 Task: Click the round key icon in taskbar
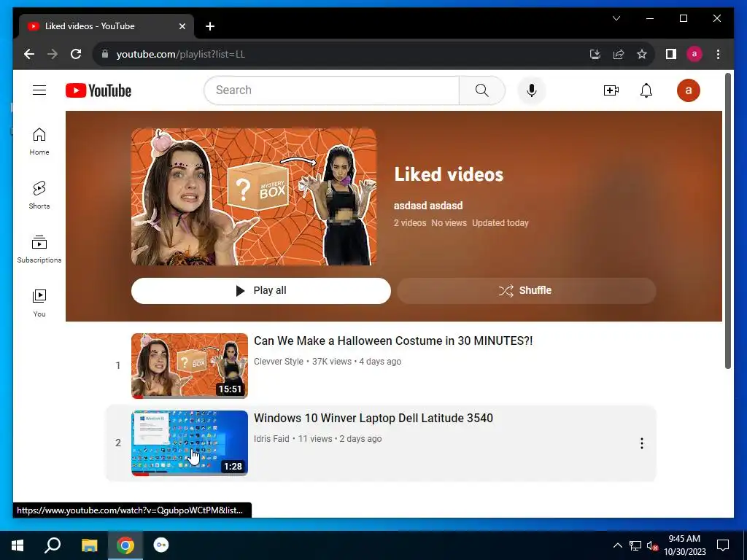click(x=161, y=545)
